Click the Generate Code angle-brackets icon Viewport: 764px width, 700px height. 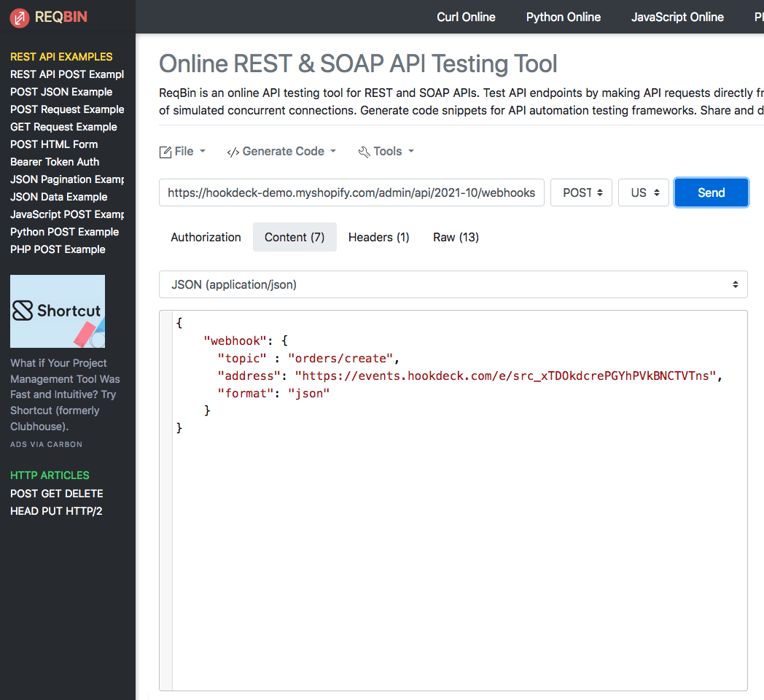click(234, 151)
